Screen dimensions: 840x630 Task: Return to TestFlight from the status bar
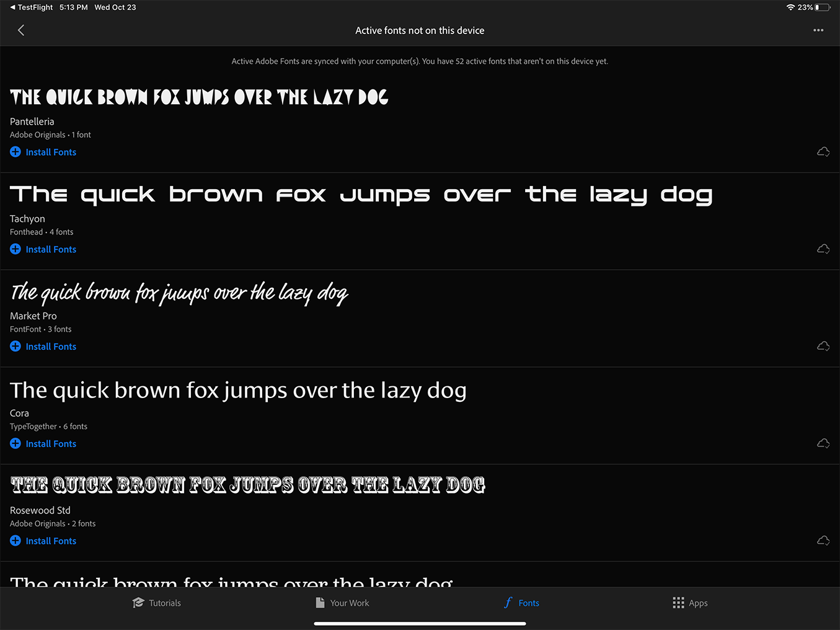point(31,7)
